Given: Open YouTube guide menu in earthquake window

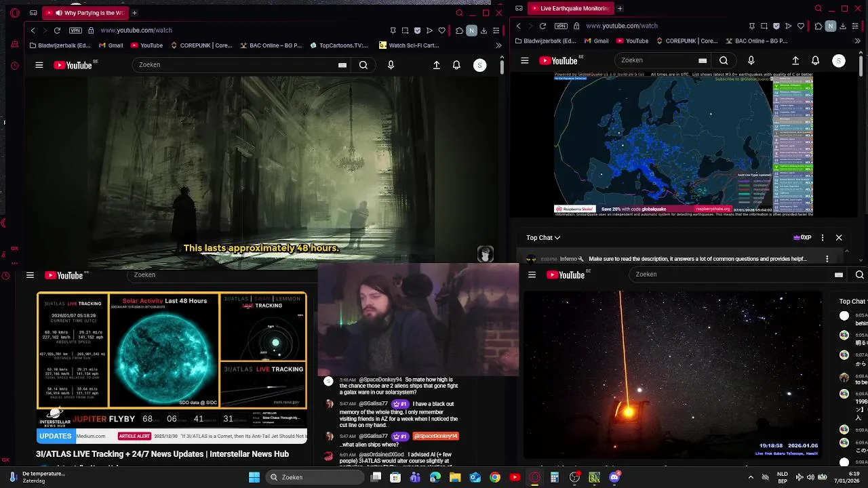Looking at the screenshot, I should [x=524, y=60].
